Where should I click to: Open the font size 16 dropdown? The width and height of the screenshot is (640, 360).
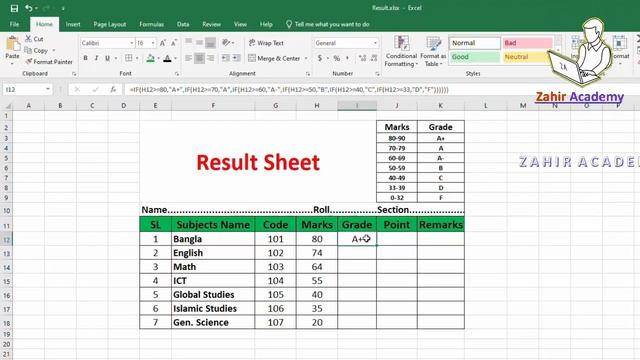coord(153,43)
